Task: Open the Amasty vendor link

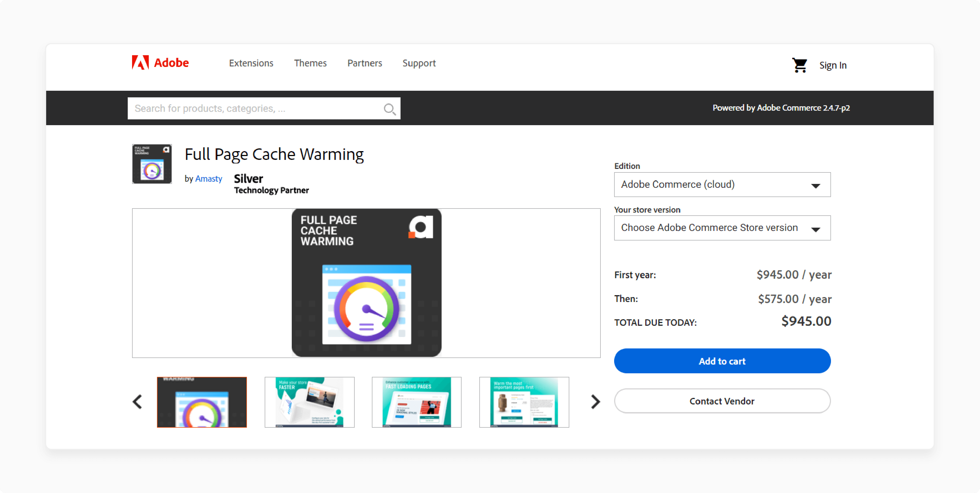Action: [x=208, y=179]
